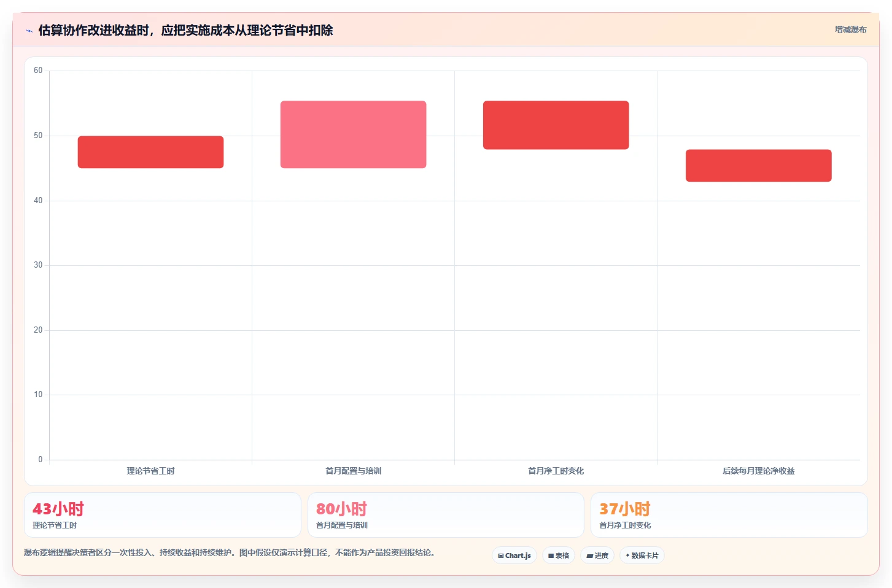This screenshot has height=588, width=892.
Task: Open the 43小时 data card
Action: coord(163,515)
